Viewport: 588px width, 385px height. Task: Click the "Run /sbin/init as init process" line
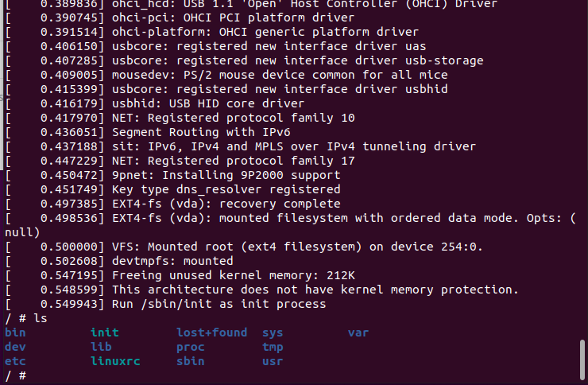tap(219, 304)
